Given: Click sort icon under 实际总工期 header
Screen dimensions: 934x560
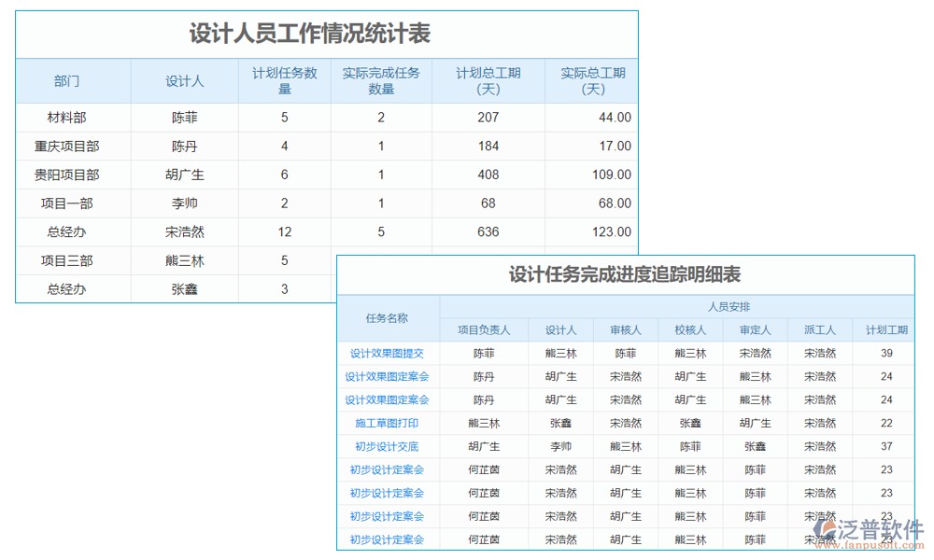Looking at the screenshot, I should 591,81.
